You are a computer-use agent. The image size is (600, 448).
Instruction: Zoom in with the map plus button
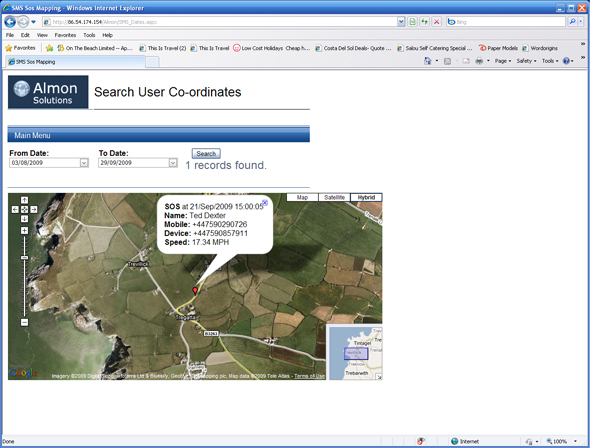point(24,230)
